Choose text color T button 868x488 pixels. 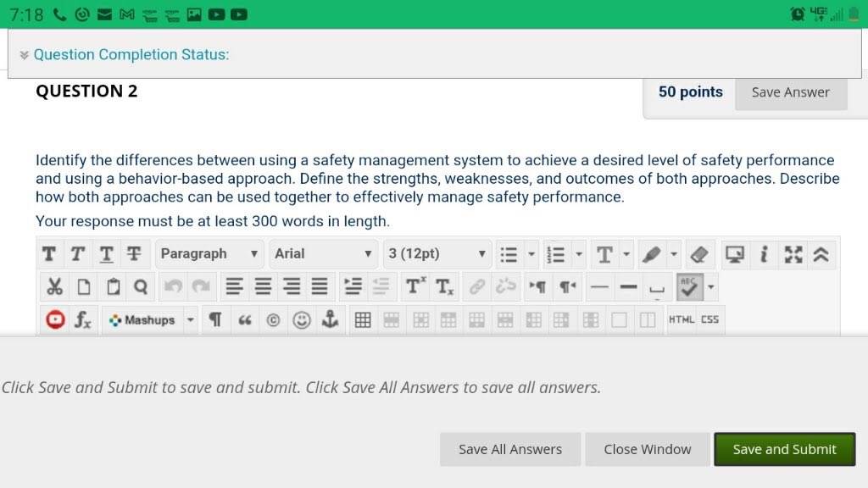click(604, 254)
